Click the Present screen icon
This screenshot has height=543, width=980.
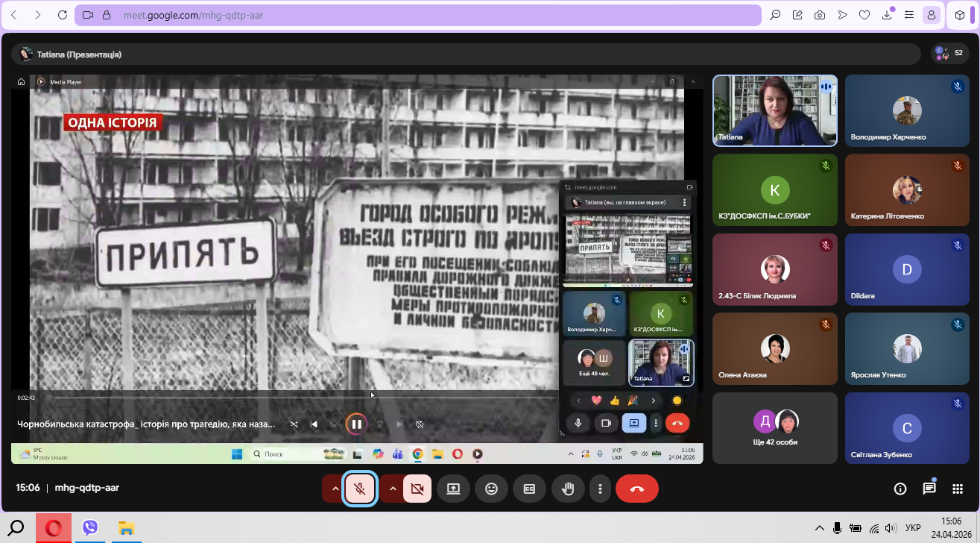pyautogui.click(x=453, y=489)
